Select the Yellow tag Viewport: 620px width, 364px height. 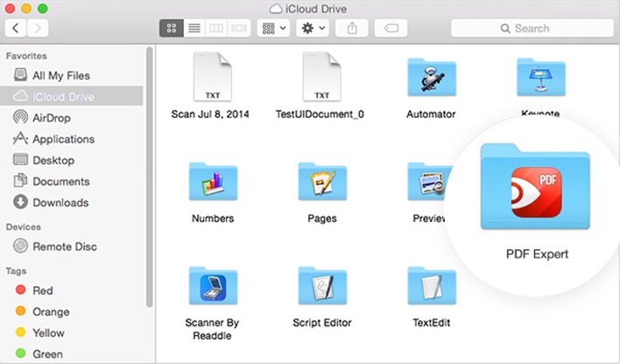click(71, 332)
